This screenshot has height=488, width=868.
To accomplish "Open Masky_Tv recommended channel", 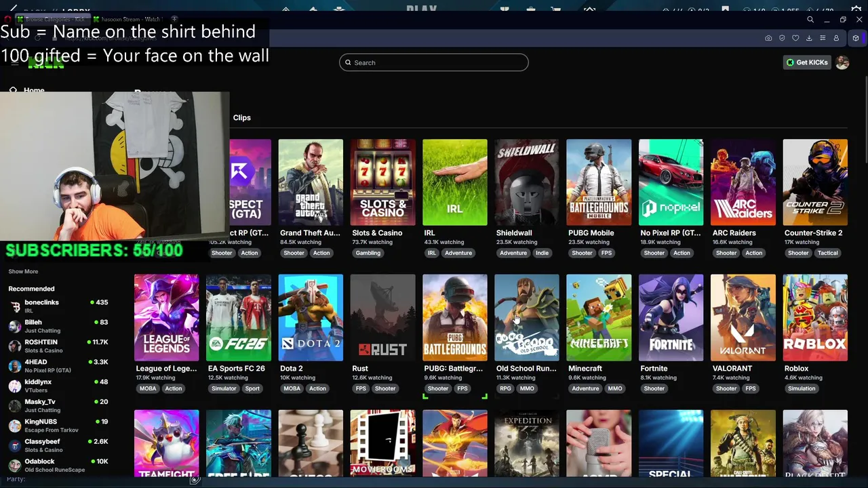I will click(x=58, y=405).
